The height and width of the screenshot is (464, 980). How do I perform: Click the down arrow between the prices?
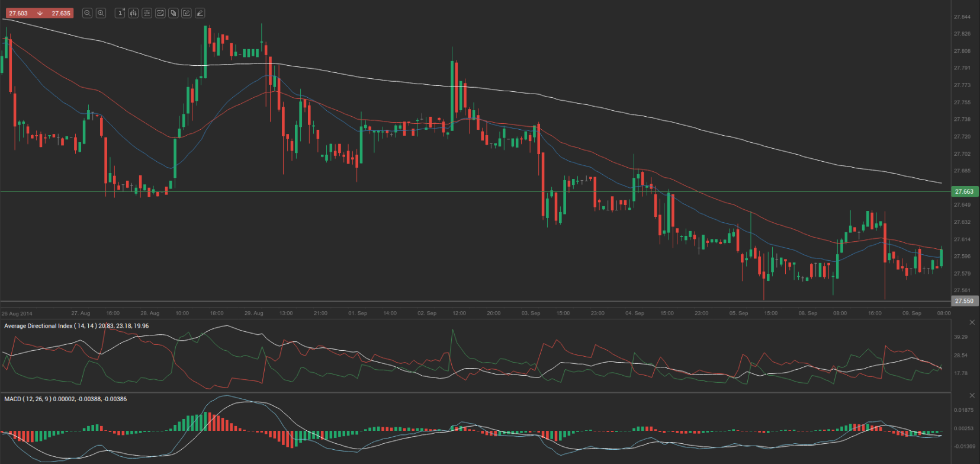(40, 13)
